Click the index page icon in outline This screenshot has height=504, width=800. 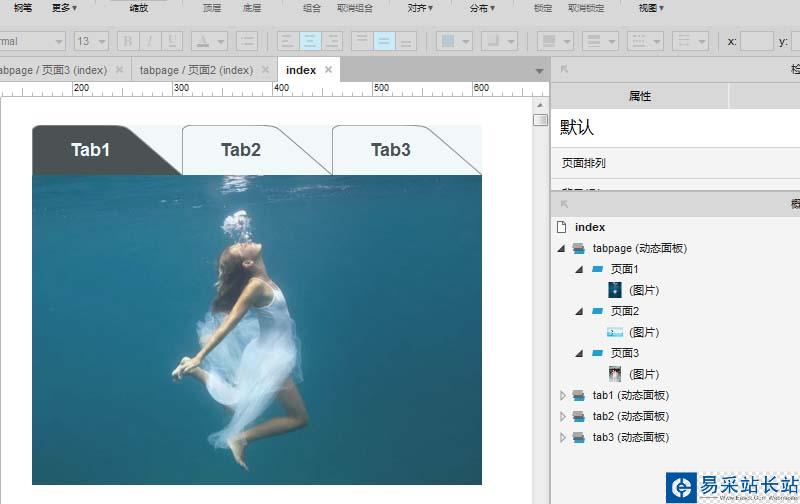[x=562, y=227]
